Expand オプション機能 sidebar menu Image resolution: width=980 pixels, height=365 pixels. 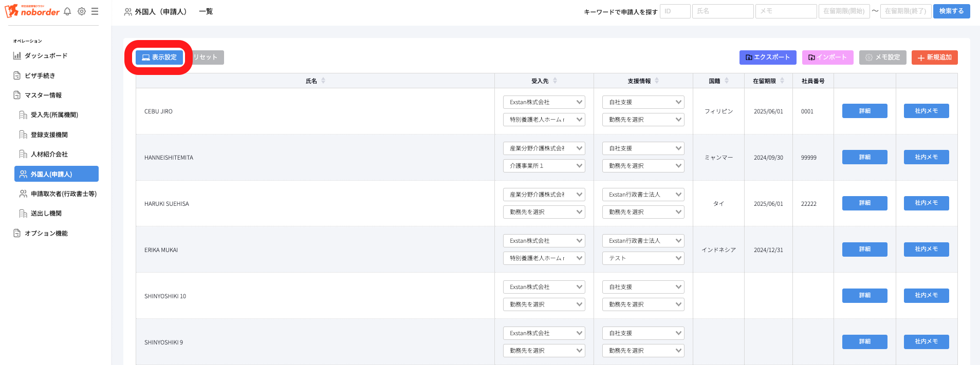click(x=46, y=233)
